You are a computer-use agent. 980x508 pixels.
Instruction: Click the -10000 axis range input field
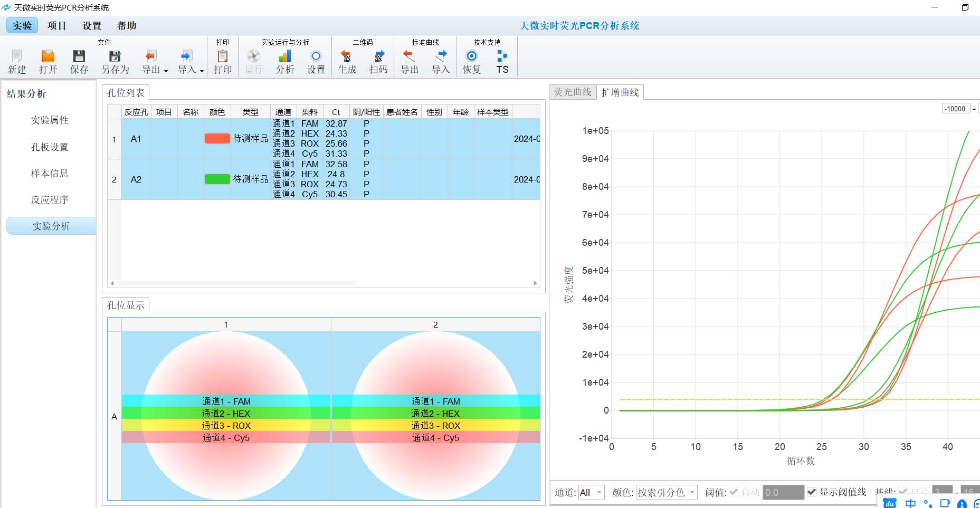[x=956, y=109]
